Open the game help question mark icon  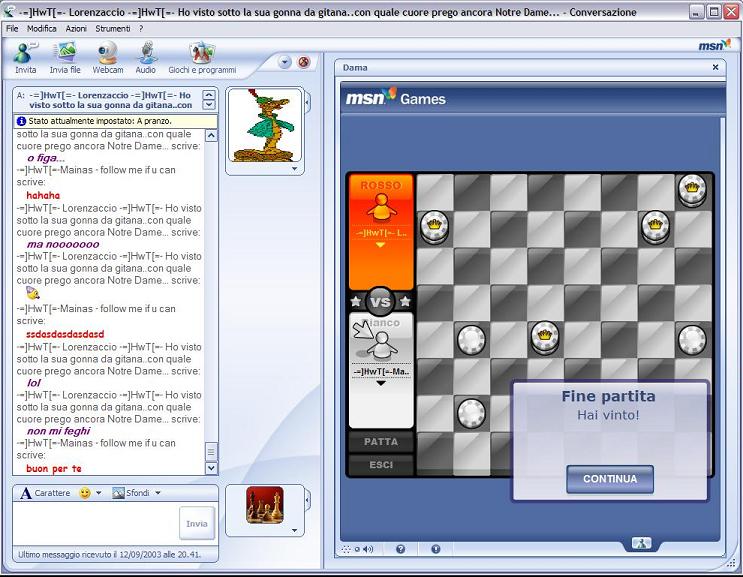(x=400, y=549)
